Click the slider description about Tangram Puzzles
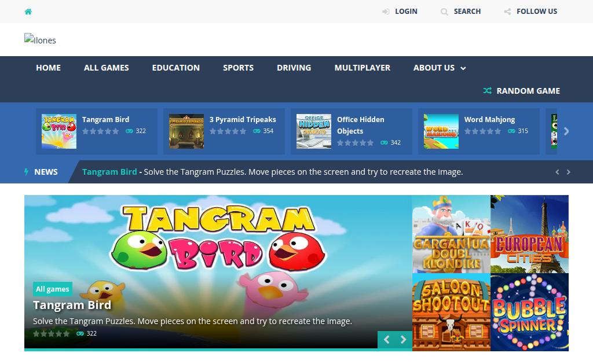The height and width of the screenshot is (364, 593). (x=192, y=321)
